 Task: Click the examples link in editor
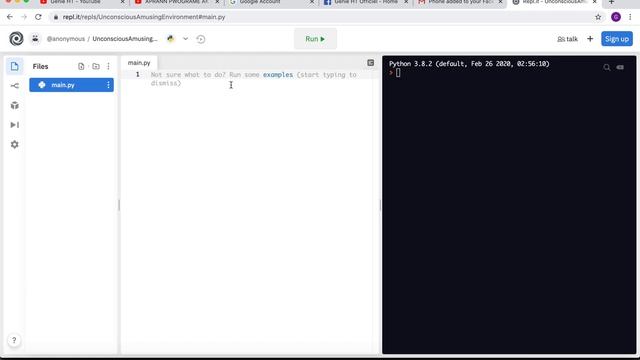(x=278, y=75)
